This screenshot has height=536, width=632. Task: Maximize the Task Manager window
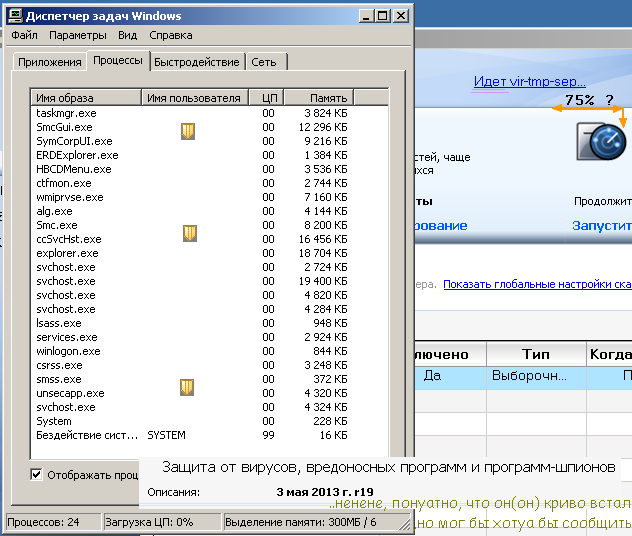click(382, 16)
